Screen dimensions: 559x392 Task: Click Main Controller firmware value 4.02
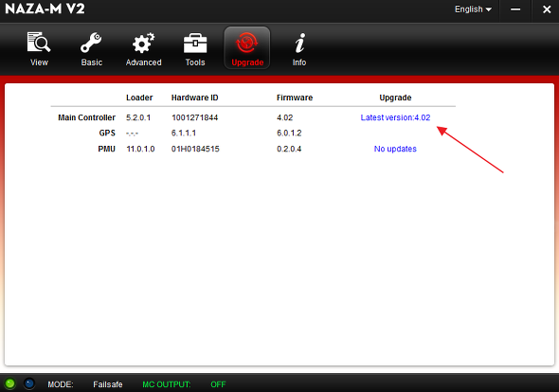[285, 117]
